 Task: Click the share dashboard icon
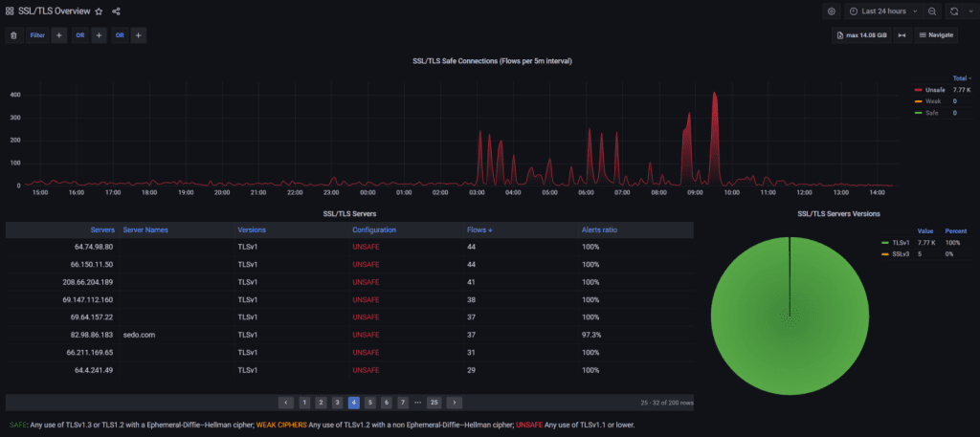pyautogui.click(x=117, y=11)
